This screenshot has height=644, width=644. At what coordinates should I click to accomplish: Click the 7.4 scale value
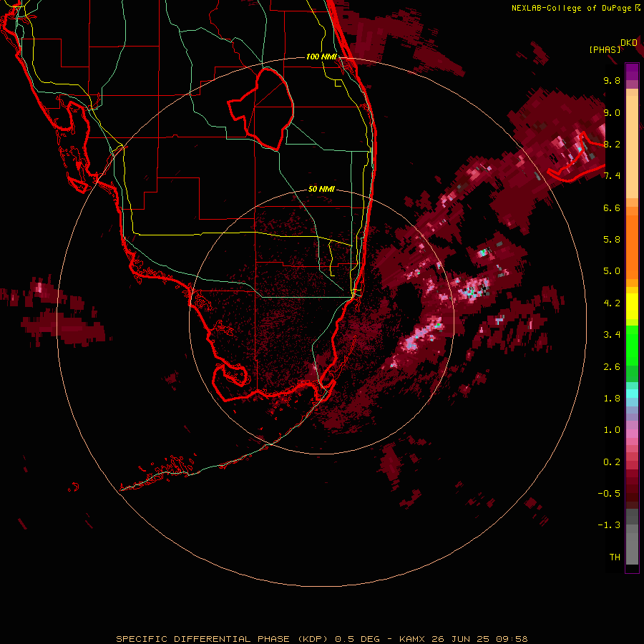612,176
